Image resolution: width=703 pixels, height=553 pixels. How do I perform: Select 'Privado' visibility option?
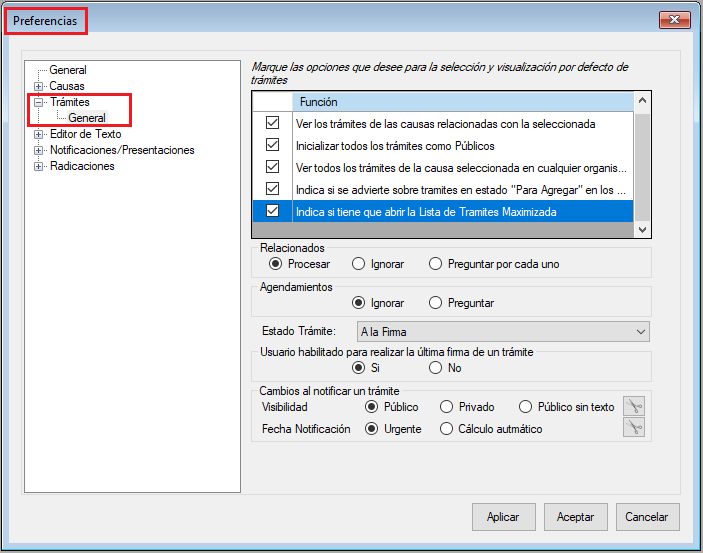(x=446, y=407)
